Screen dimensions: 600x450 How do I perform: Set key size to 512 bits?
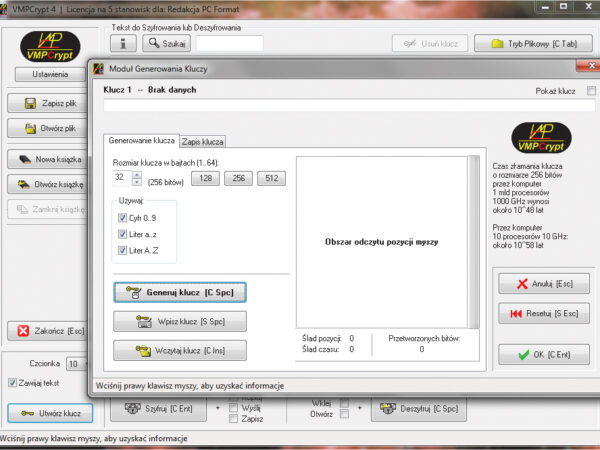pos(270,178)
